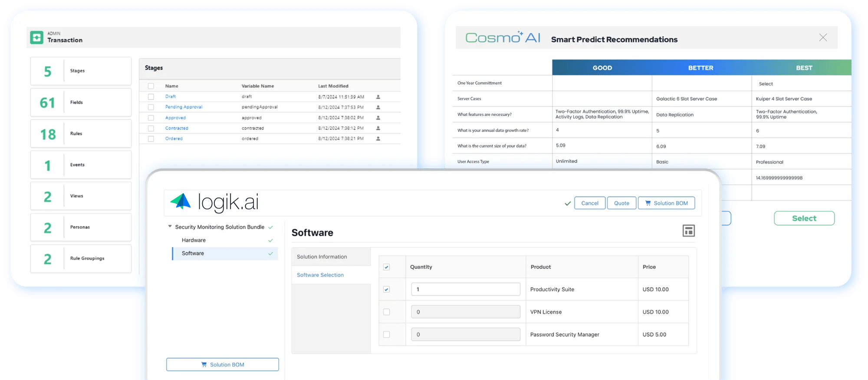Open the Pending Approval stage link
Image resolution: width=868 pixels, height=380 pixels.
[184, 107]
